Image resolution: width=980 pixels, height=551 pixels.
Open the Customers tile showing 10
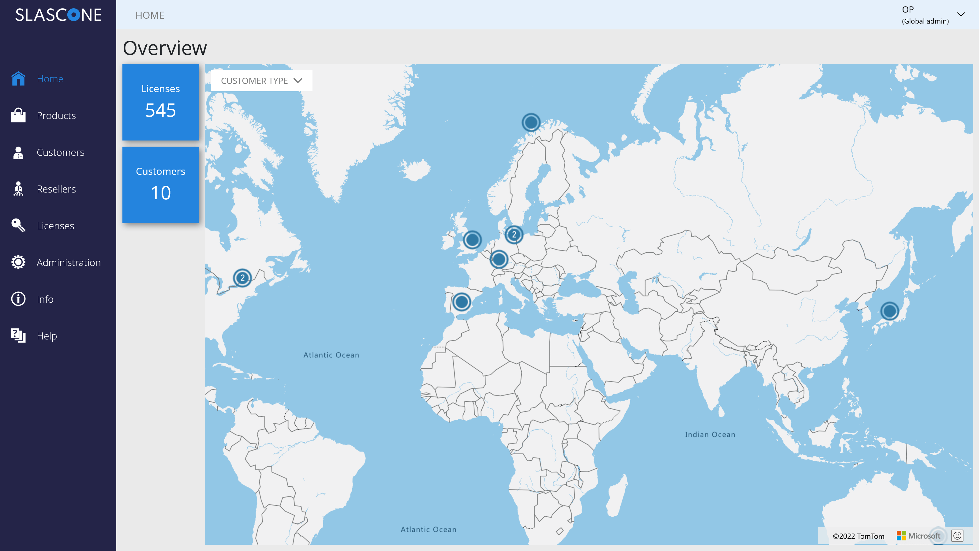pyautogui.click(x=161, y=185)
